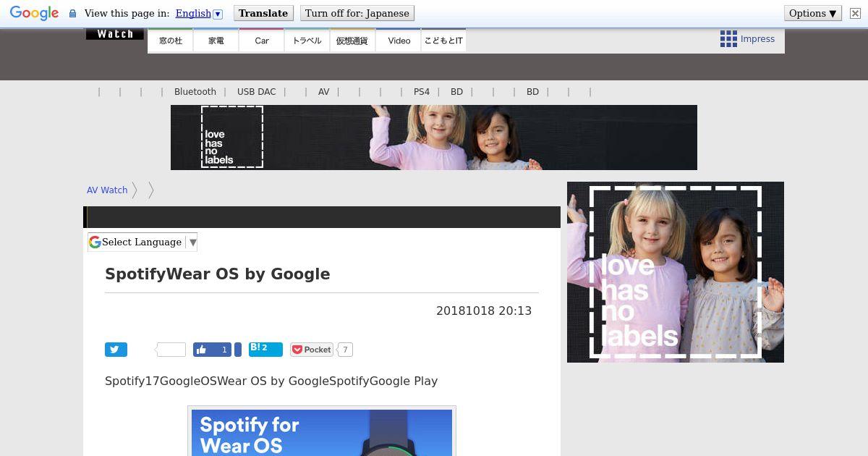Select AV in category nav
Screen dimensions: 868x456
tap(323, 92)
